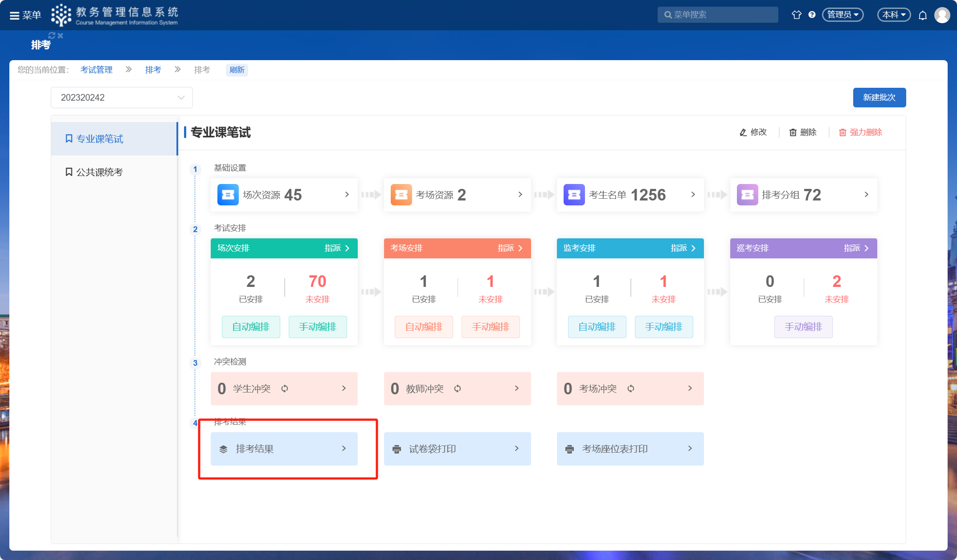Refresh the exam room conflict icon
The height and width of the screenshot is (560, 957).
pos(631,388)
